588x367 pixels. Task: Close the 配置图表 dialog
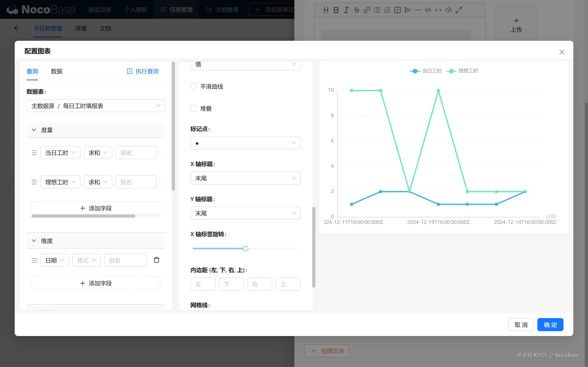(x=561, y=52)
